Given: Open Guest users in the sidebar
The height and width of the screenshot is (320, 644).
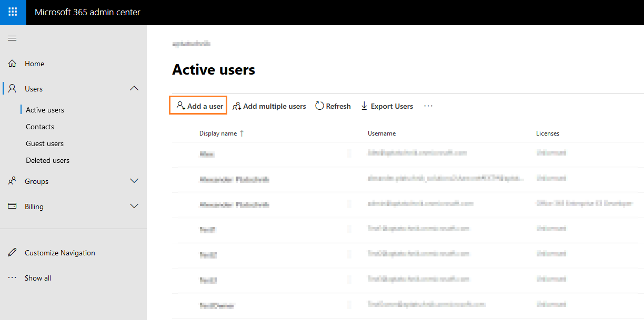Looking at the screenshot, I should point(45,143).
